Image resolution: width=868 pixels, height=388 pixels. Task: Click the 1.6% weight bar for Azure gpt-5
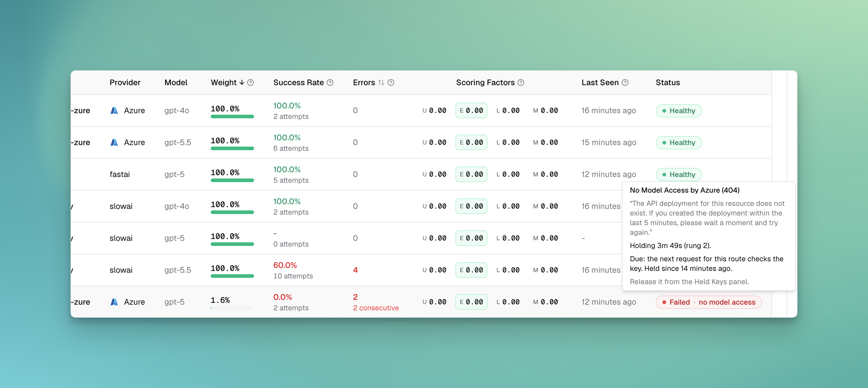(x=232, y=308)
